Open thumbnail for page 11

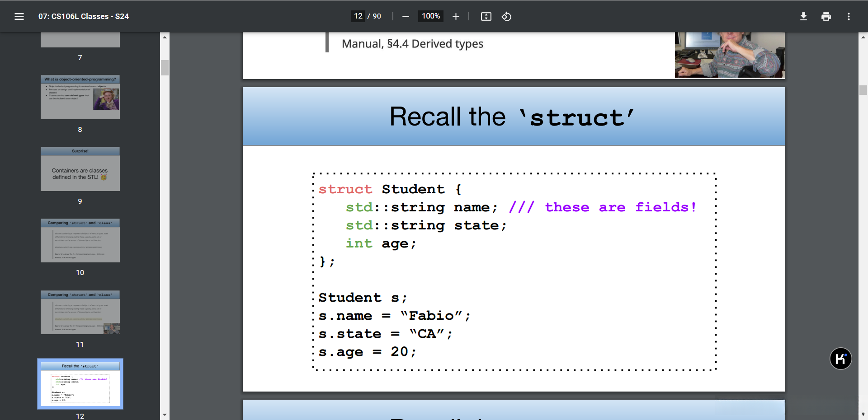coord(80,312)
